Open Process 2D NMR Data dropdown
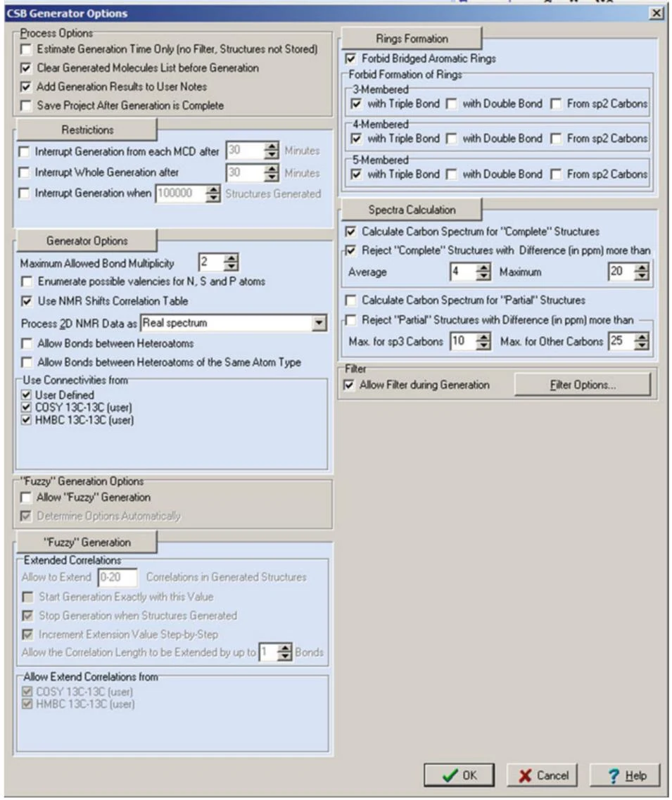Image resolution: width=672 pixels, height=800 pixels. [x=319, y=323]
